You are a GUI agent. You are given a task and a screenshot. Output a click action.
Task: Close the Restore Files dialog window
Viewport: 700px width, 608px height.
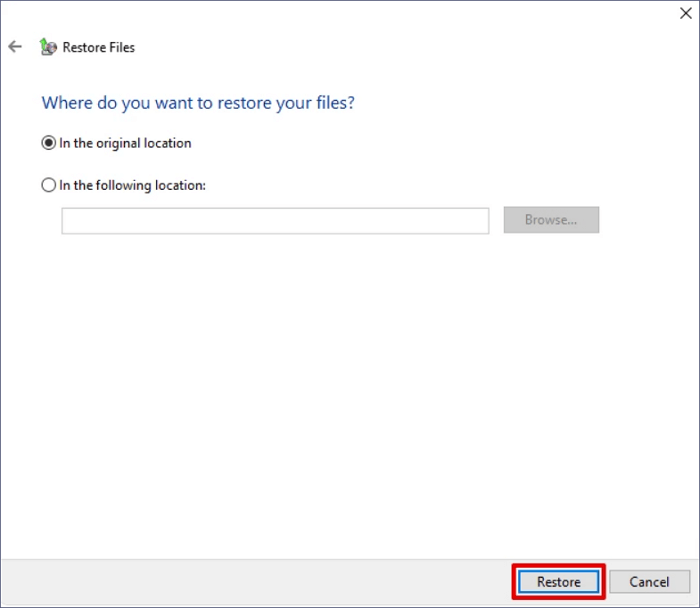pyautogui.click(x=682, y=13)
